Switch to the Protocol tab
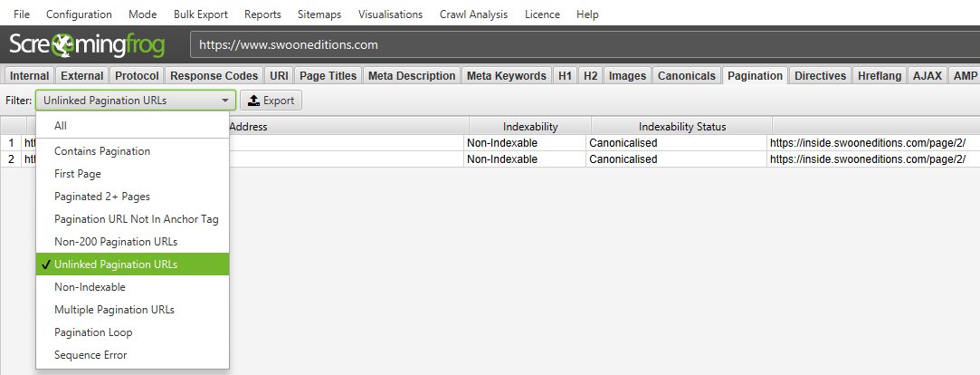The height and width of the screenshot is (375, 980). coord(137,76)
